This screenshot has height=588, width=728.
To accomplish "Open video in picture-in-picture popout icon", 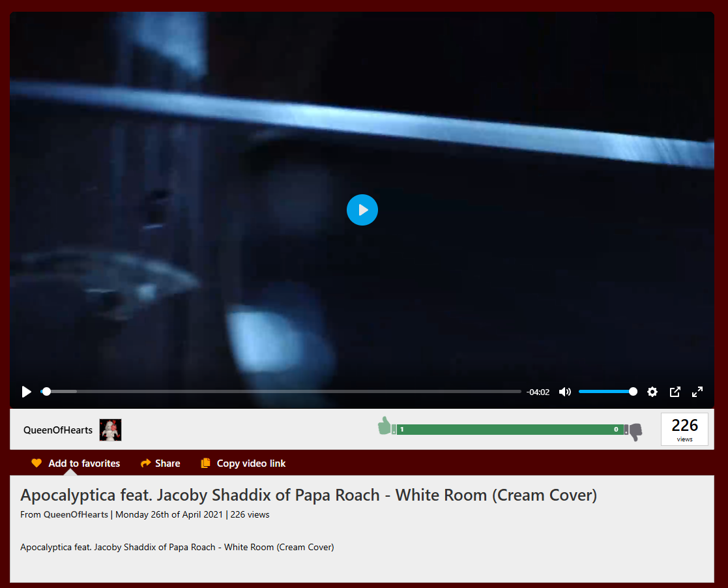I will point(675,392).
